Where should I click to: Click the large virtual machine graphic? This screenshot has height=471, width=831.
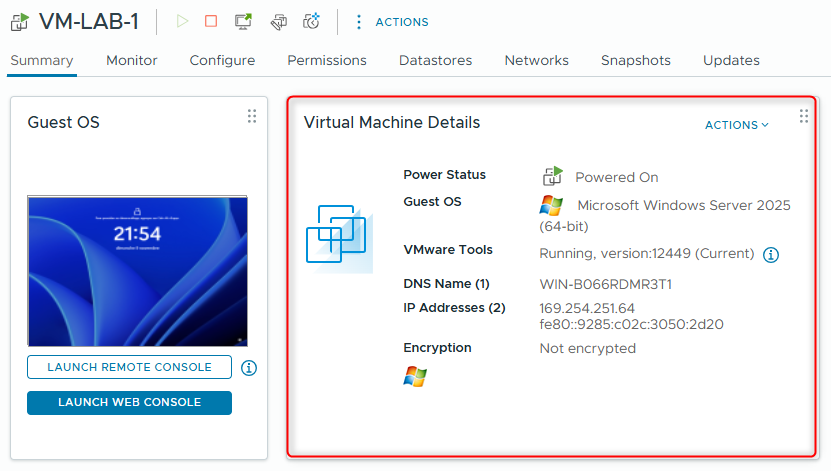340,238
